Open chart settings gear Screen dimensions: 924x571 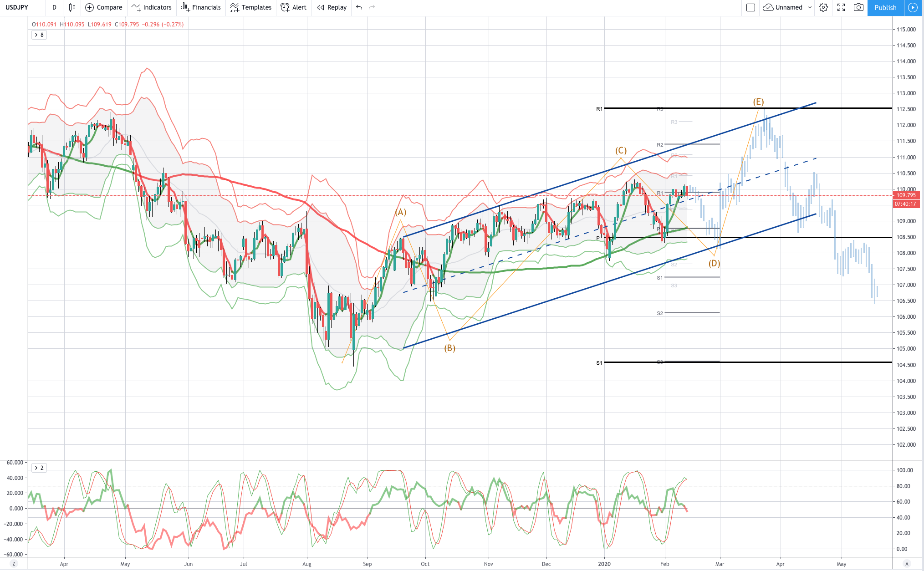pyautogui.click(x=823, y=7)
